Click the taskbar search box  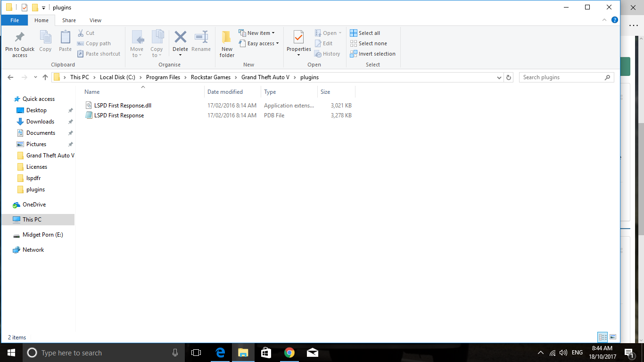(104, 353)
